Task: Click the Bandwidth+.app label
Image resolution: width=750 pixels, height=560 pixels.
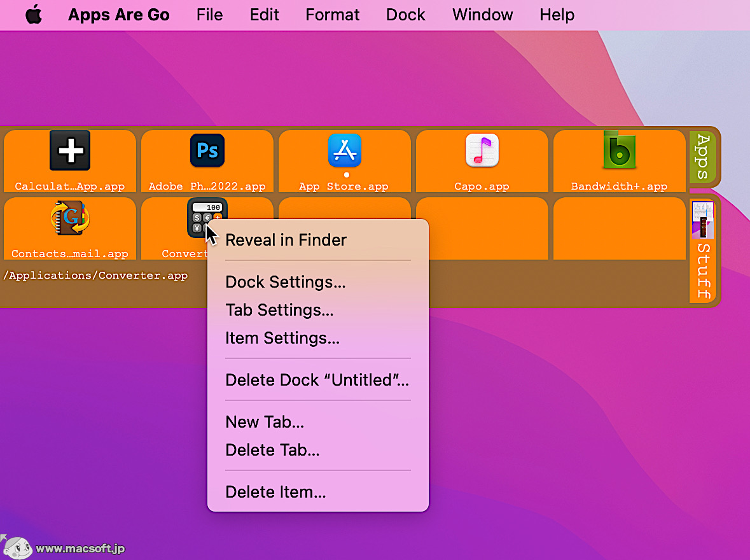Action: (619, 186)
